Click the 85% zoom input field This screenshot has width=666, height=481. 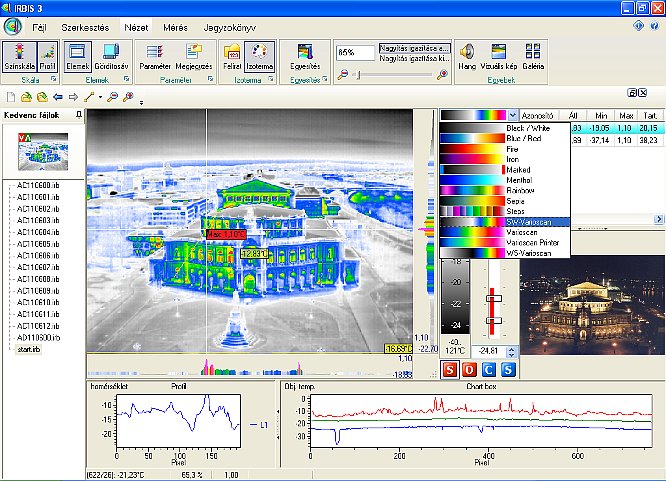coord(355,53)
